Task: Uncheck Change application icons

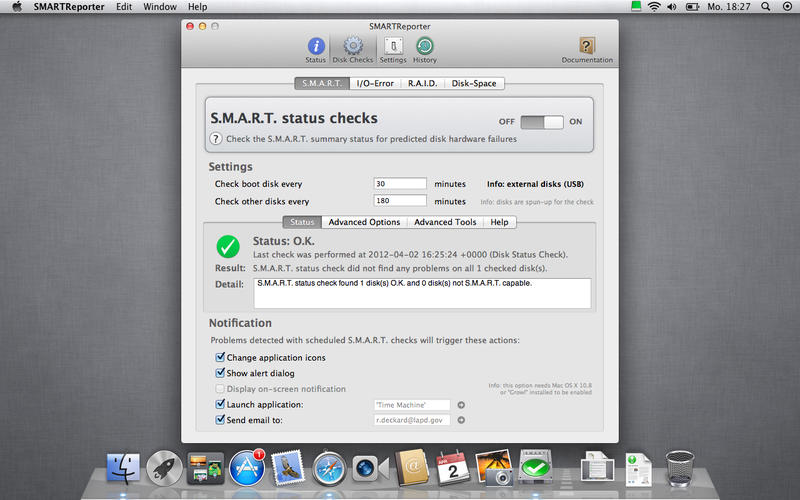Action: click(x=220, y=357)
